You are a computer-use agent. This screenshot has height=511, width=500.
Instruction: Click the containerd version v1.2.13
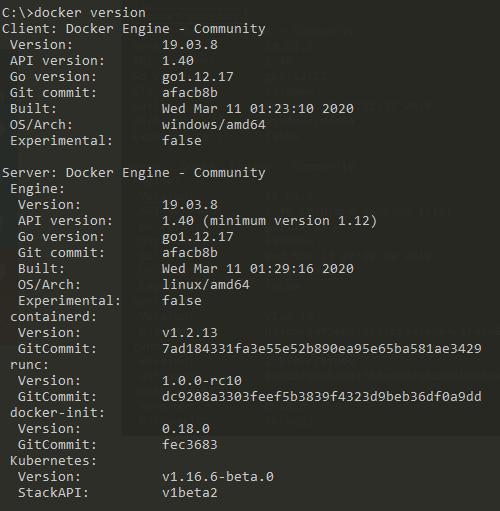[x=190, y=333]
